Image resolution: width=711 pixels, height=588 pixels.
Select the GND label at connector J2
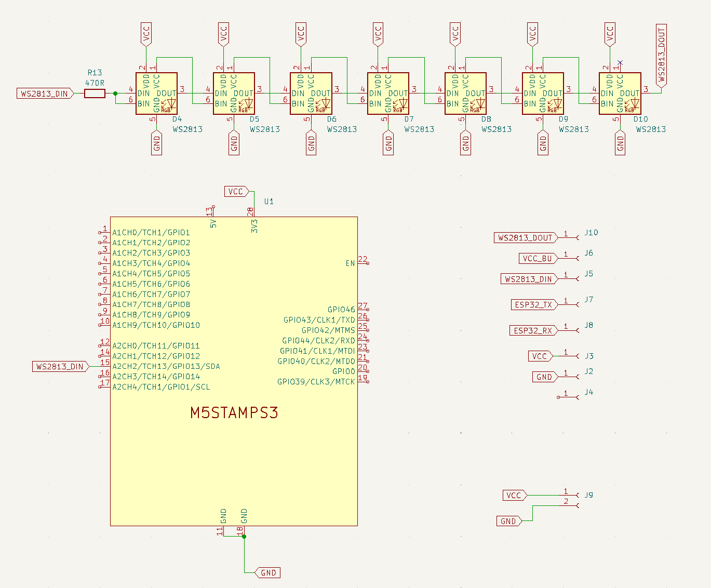(545, 377)
